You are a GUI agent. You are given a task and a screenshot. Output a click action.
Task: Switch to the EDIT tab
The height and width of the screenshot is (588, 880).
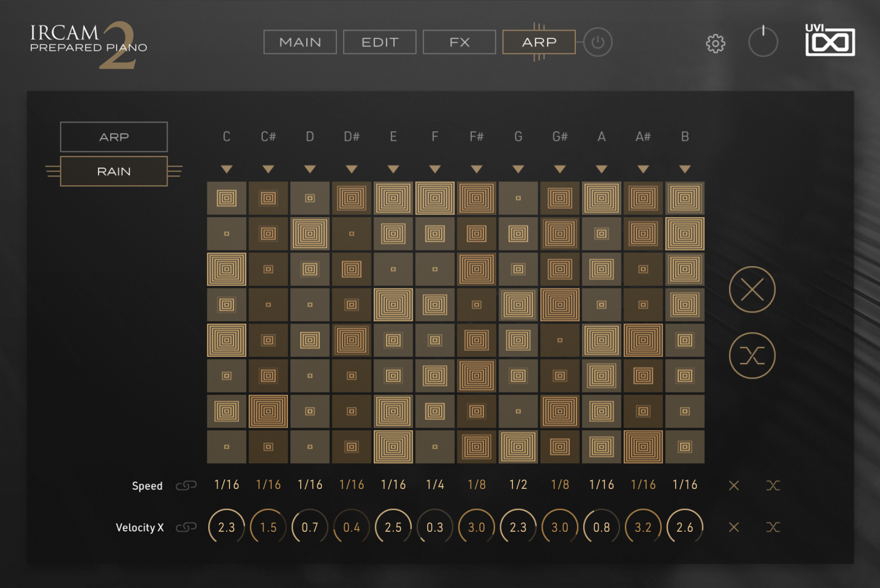coord(380,42)
